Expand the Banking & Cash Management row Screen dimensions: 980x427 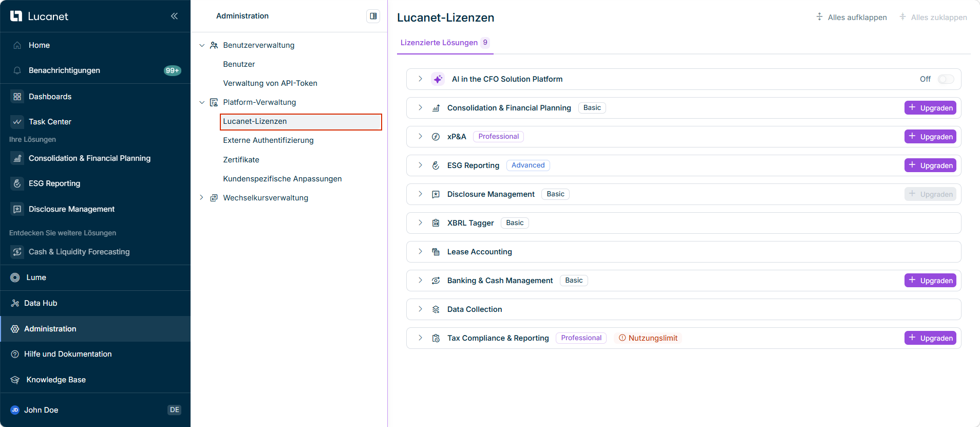(x=420, y=281)
